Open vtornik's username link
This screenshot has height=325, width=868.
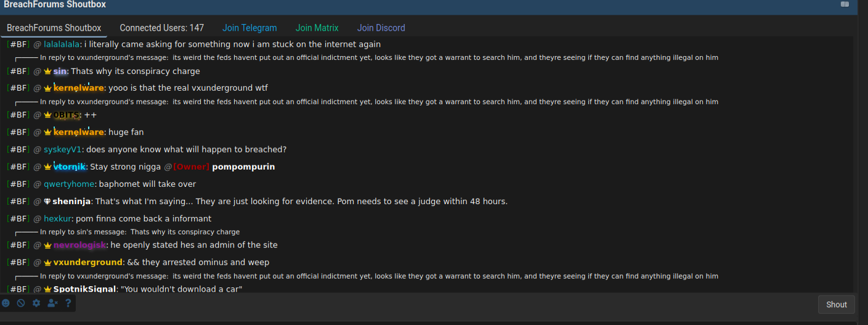click(69, 167)
